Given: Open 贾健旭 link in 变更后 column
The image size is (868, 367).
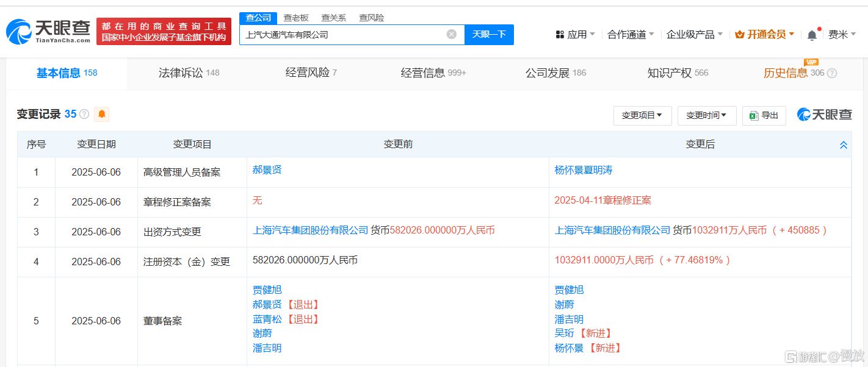Looking at the screenshot, I should click(569, 290).
